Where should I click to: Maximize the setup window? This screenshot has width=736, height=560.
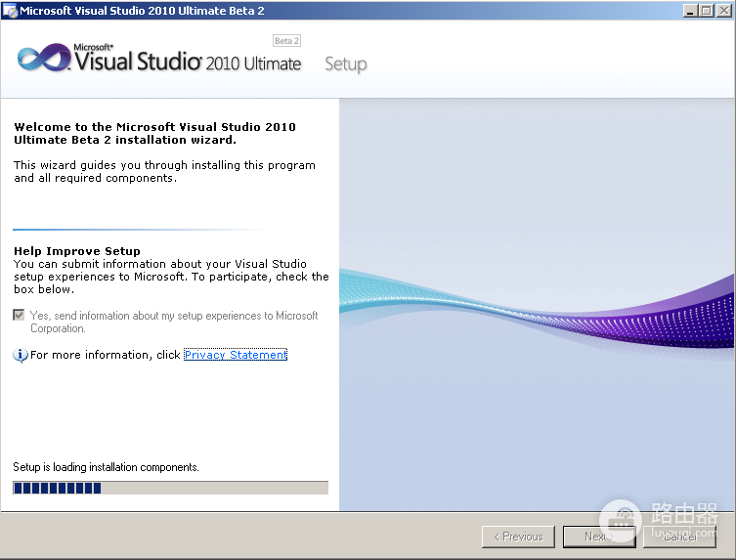point(706,11)
